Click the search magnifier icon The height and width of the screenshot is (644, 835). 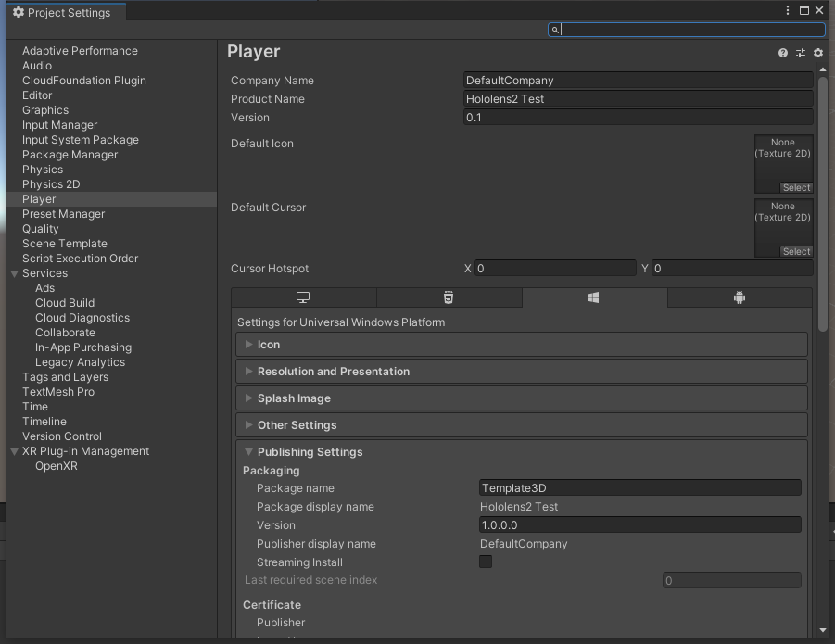(555, 30)
